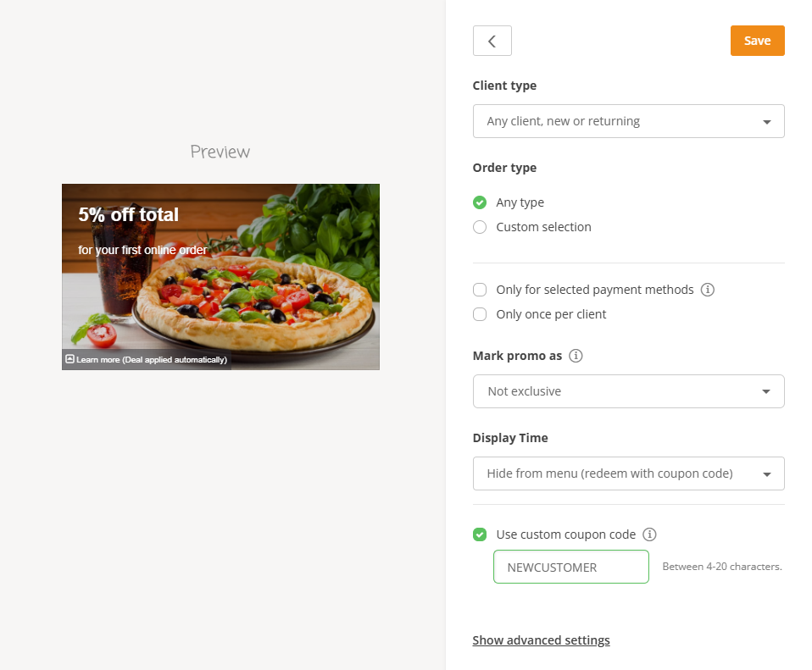The height and width of the screenshot is (670, 812).
Task: Click the Learn more icon on the preview
Action: [70, 359]
